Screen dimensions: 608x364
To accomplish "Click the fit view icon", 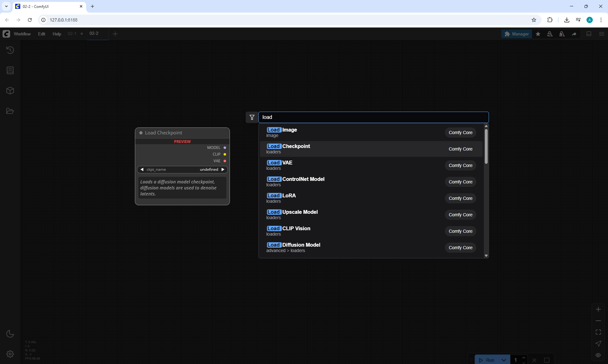I will [598, 332].
